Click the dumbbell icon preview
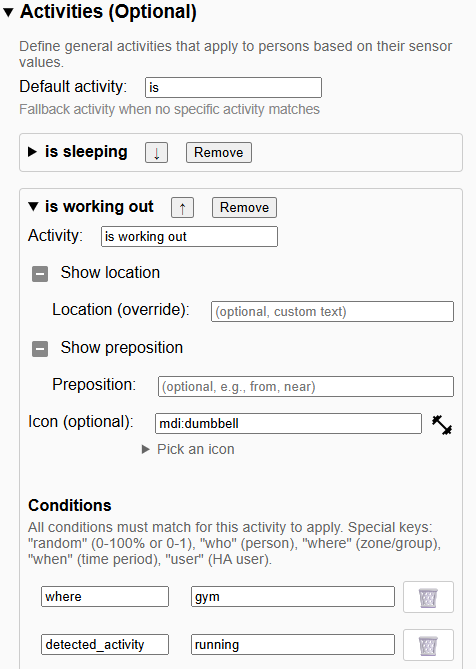Viewport: 476px width, 669px height. pos(441,425)
